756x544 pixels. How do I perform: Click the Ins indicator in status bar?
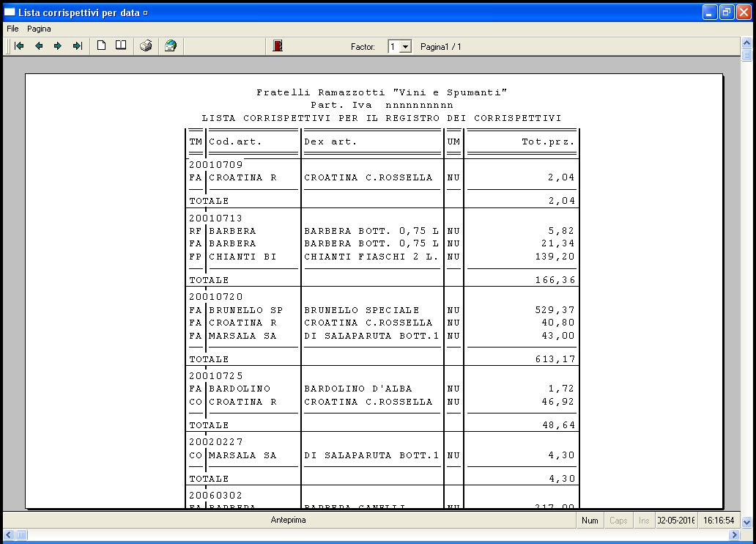click(x=644, y=521)
